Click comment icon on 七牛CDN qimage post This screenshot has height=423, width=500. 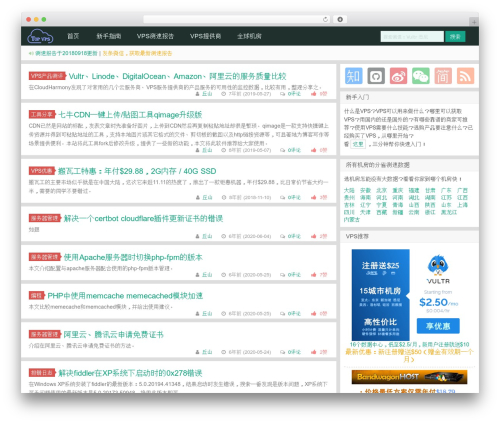click(283, 150)
